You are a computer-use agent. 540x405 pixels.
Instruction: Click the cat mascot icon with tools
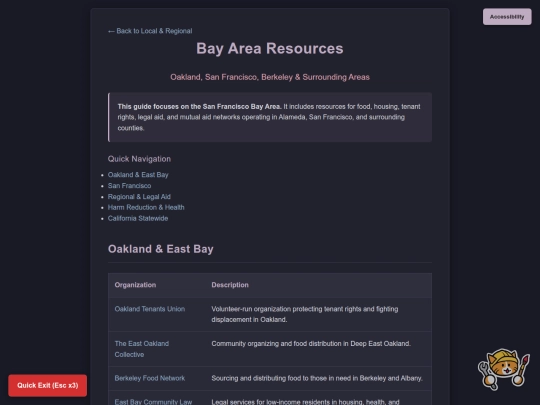coord(503,369)
